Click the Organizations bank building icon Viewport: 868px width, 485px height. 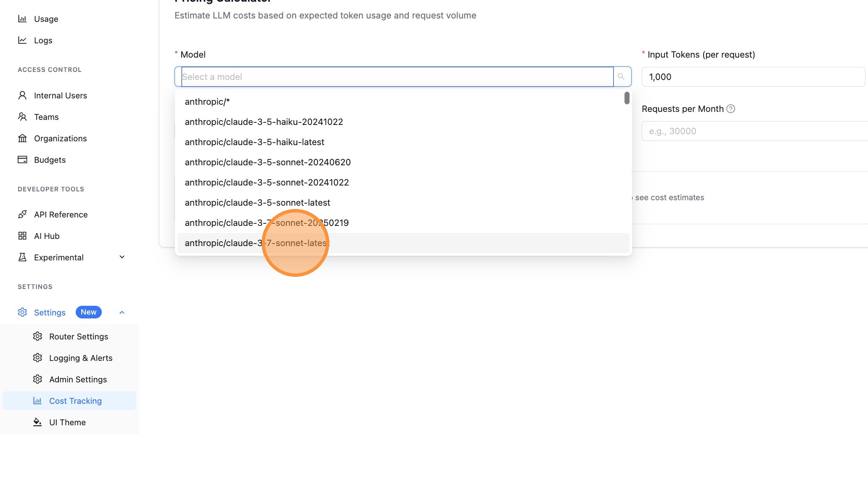pyautogui.click(x=22, y=138)
